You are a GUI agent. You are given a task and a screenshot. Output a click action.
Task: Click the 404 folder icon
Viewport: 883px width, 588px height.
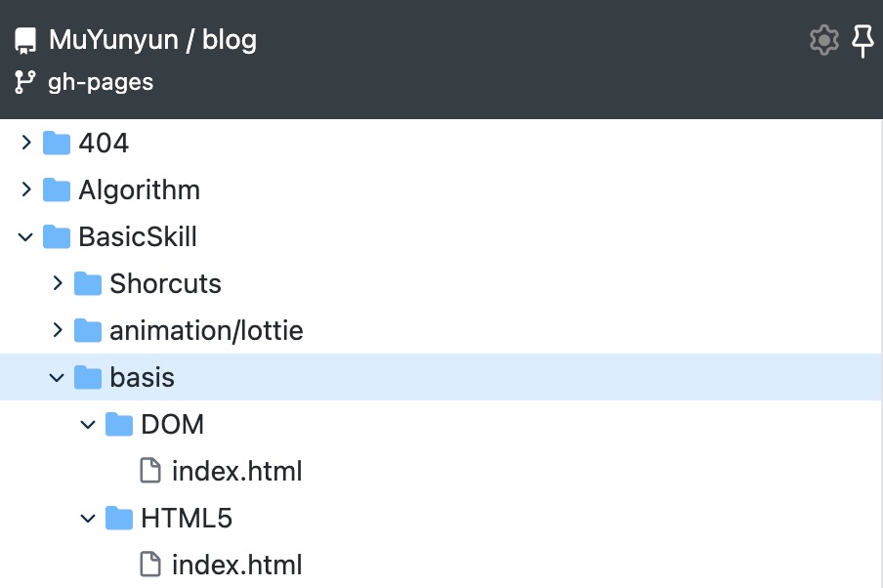tap(57, 144)
